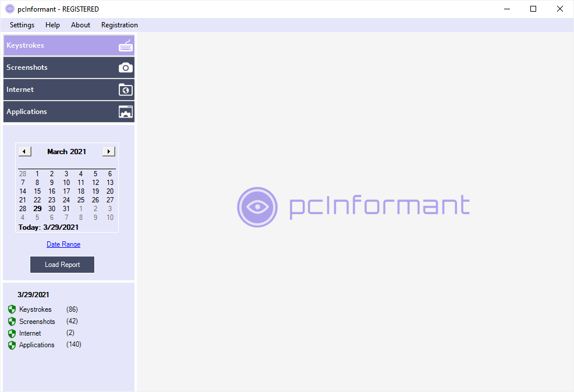The image size is (574, 392).
Task: Open the Settings menu
Action: tap(22, 25)
